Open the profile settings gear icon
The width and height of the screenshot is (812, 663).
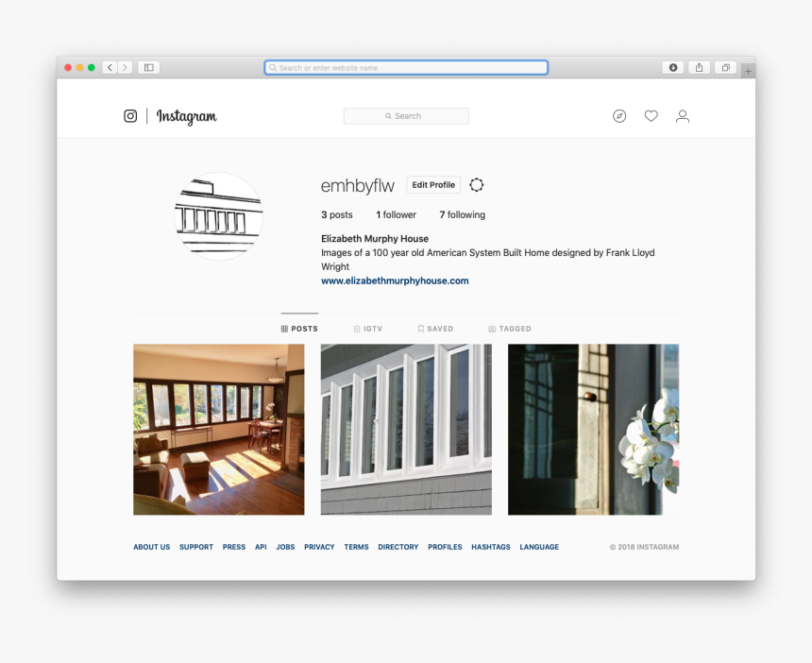pos(477,185)
